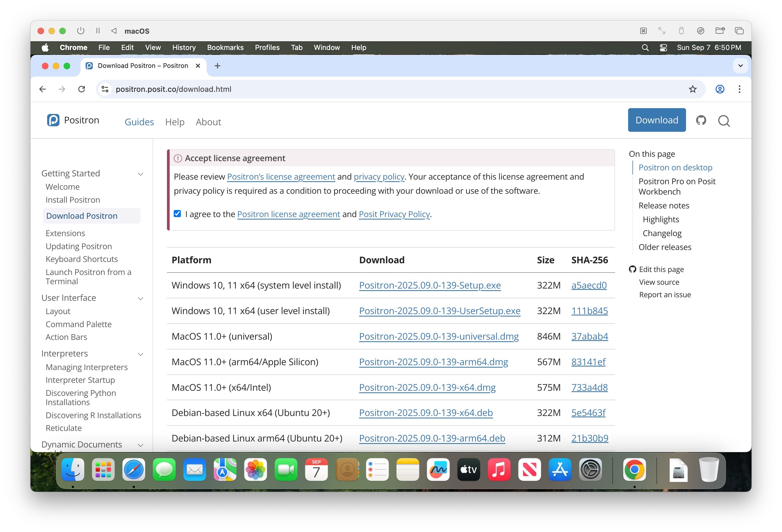Collapse the User Interface section
Image resolution: width=782 pixels, height=532 pixels.
[141, 298]
